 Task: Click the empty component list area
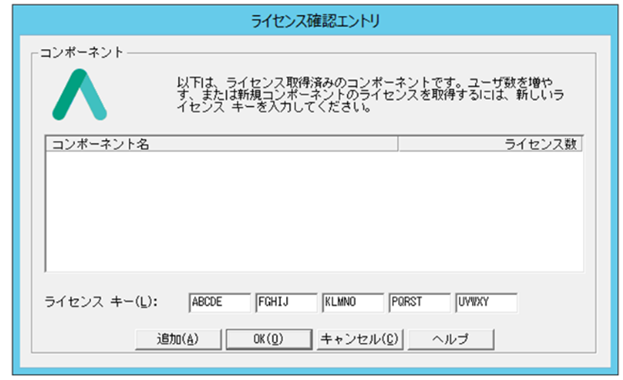(314, 211)
